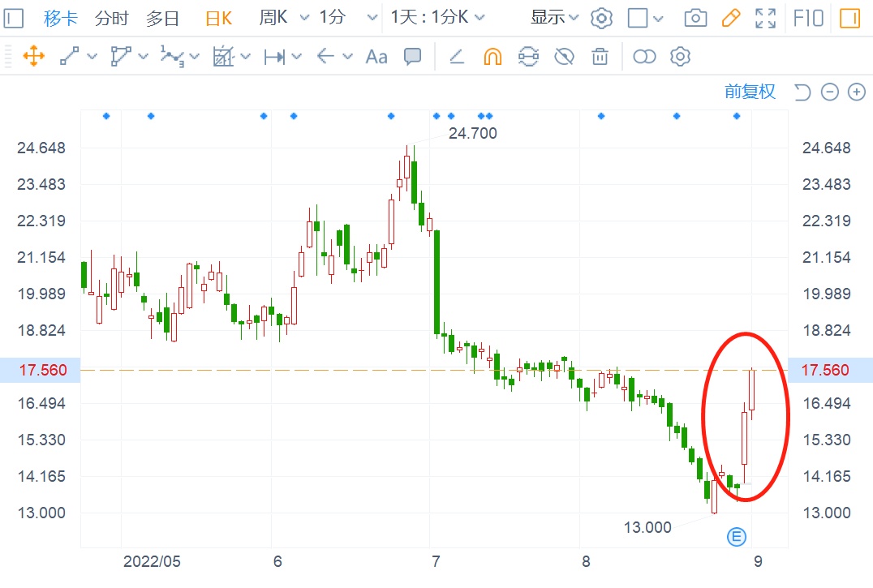This screenshot has width=873, height=588.
Task: Open the 移卡 stock name link
Action: (x=61, y=18)
